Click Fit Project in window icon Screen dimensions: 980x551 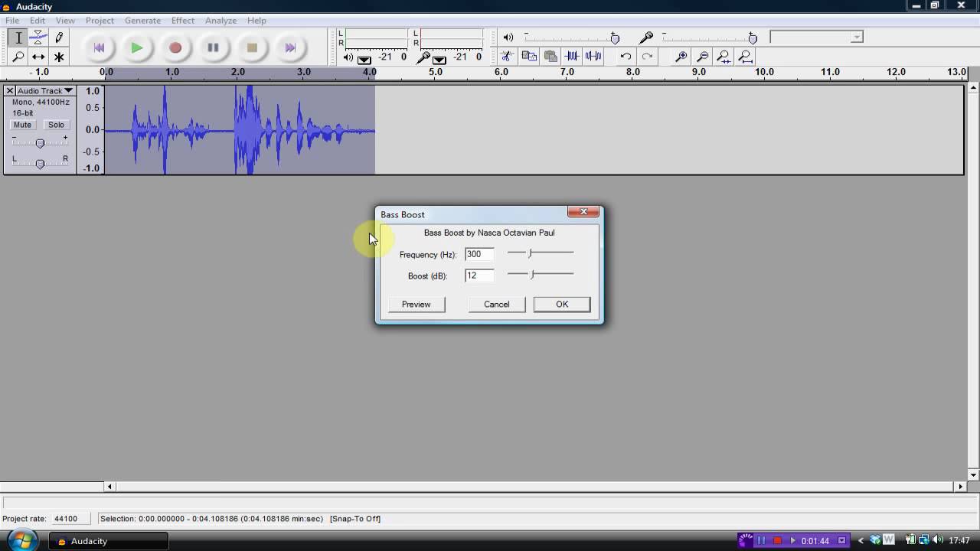745,57
